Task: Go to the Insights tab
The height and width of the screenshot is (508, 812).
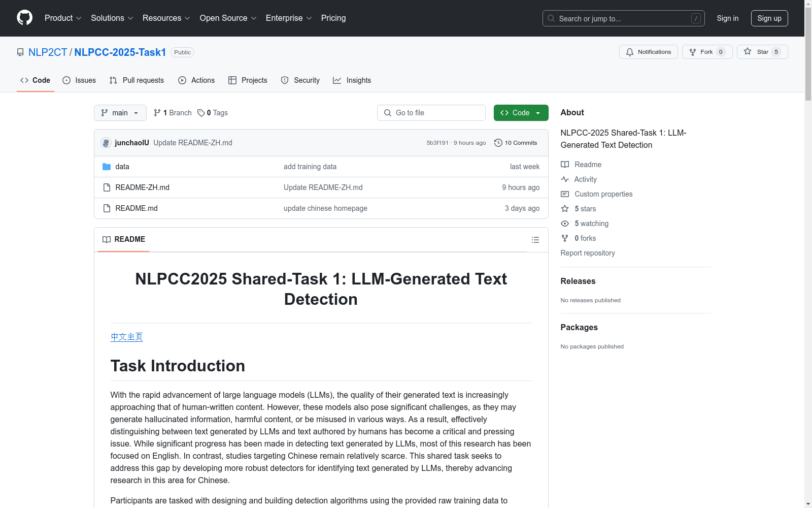Action: (x=352, y=80)
